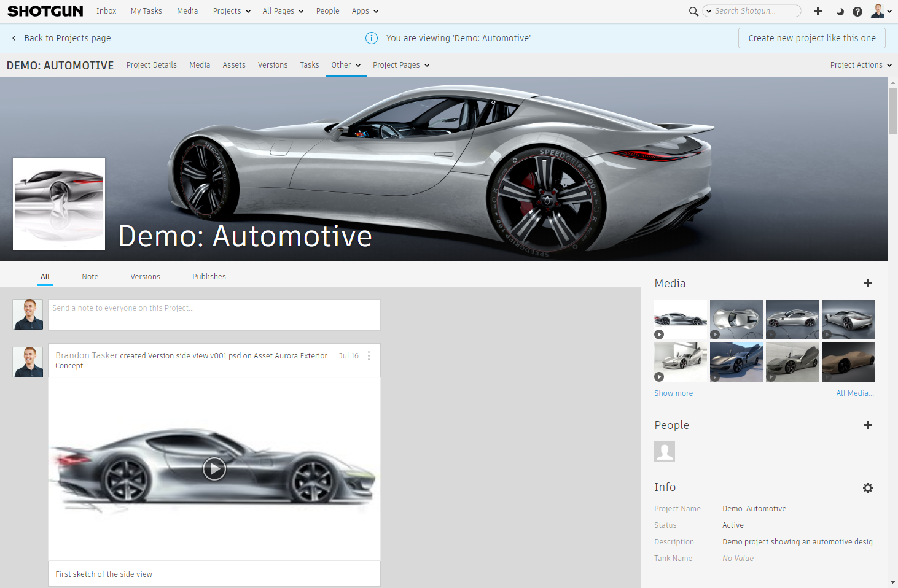Open the help question mark icon
The image size is (898, 588).
click(x=857, y=11)
